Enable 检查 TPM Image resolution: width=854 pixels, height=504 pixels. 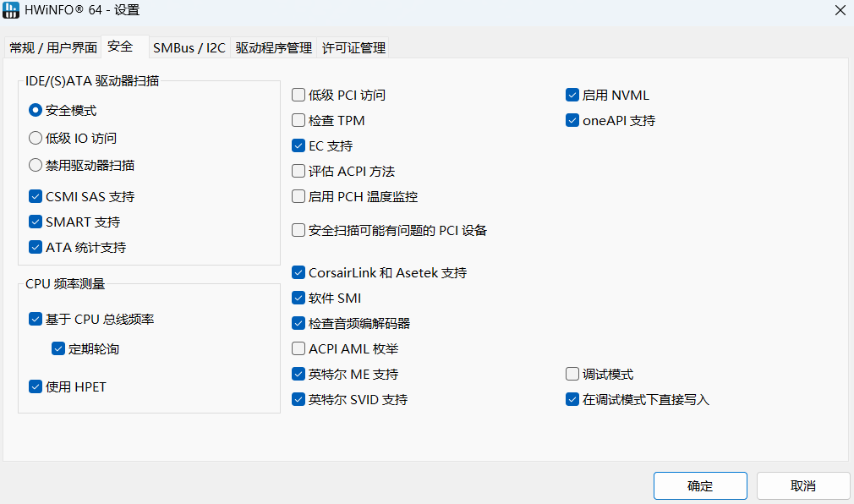[298, 120]
